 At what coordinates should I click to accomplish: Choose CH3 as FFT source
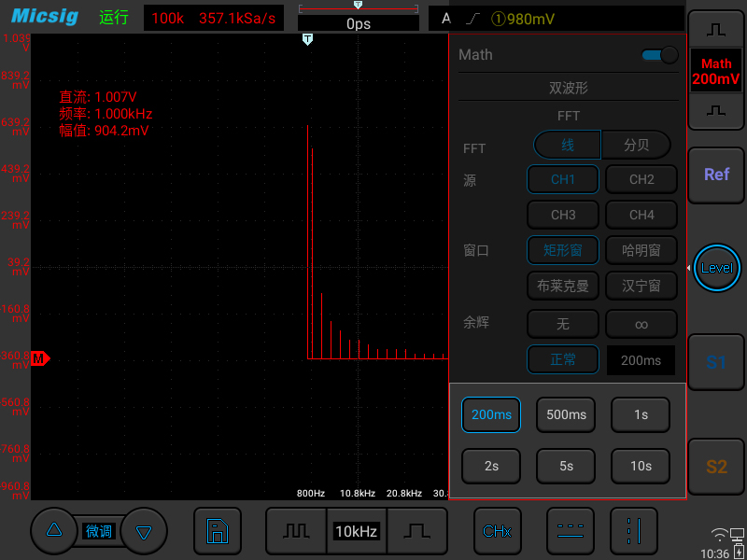pyautogui.click(x=563, y=215)
